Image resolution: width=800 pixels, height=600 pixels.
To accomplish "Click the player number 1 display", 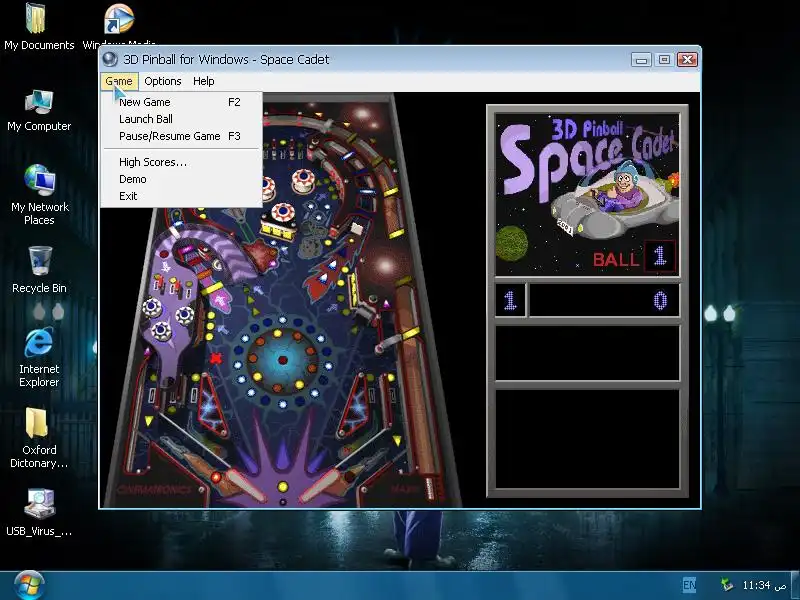I will point(510,301).
